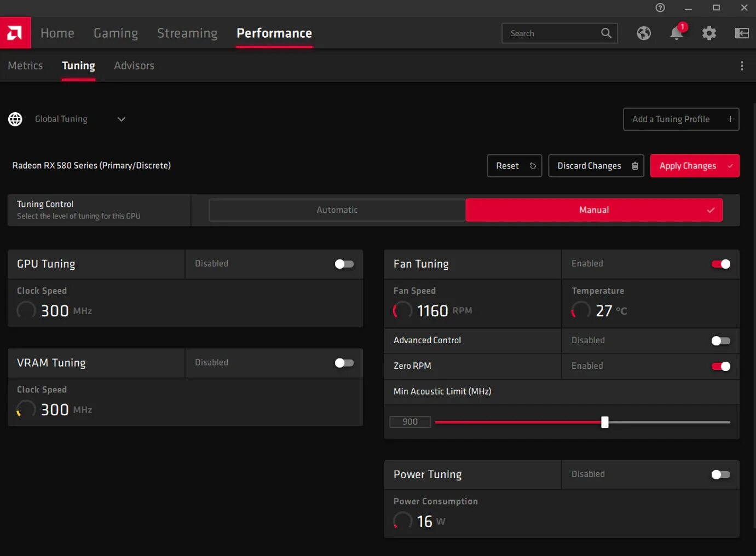Click the vertical scrollbar on the right
Screen dimensions: 756x556
point(754,315)
